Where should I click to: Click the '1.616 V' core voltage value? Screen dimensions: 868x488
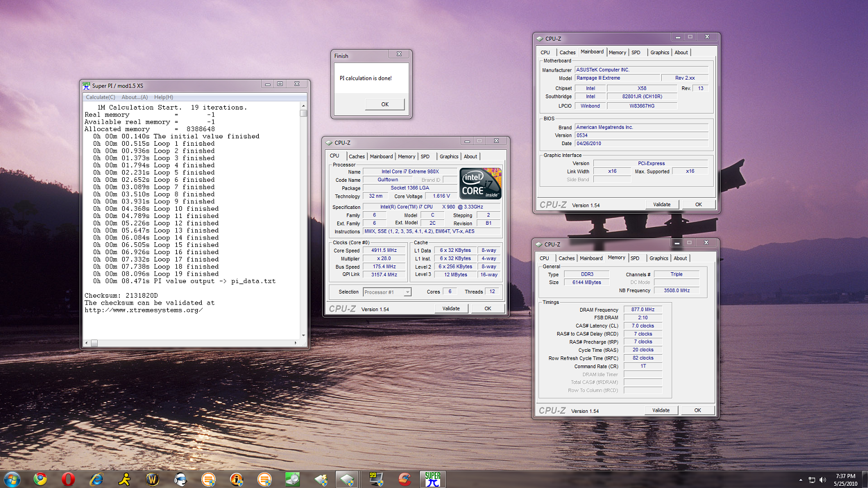442,196
